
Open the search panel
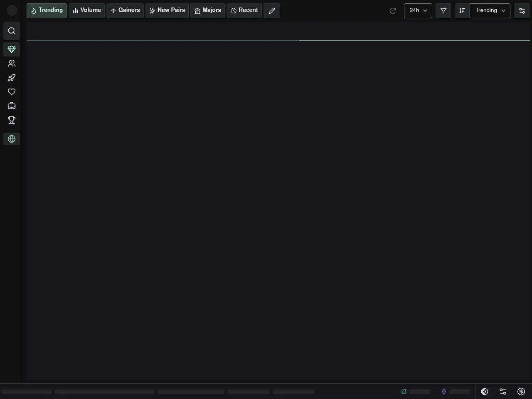[11, 30]
